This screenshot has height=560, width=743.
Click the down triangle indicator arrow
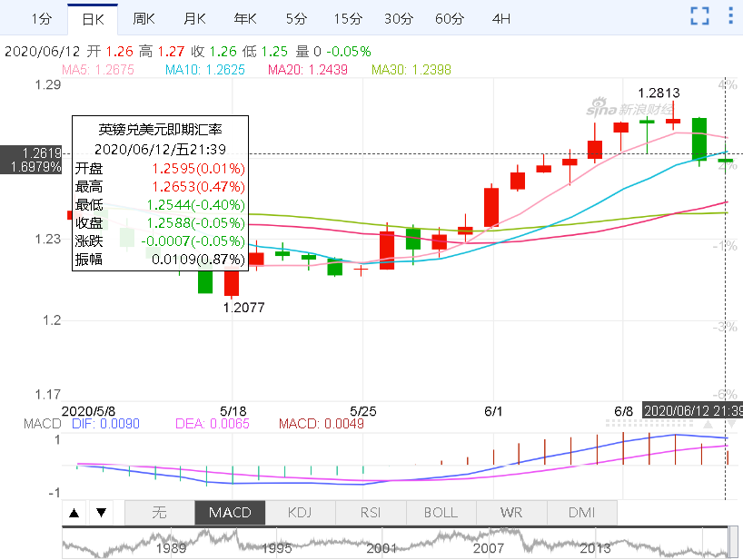pyautogui.click(x=101, y=513)
